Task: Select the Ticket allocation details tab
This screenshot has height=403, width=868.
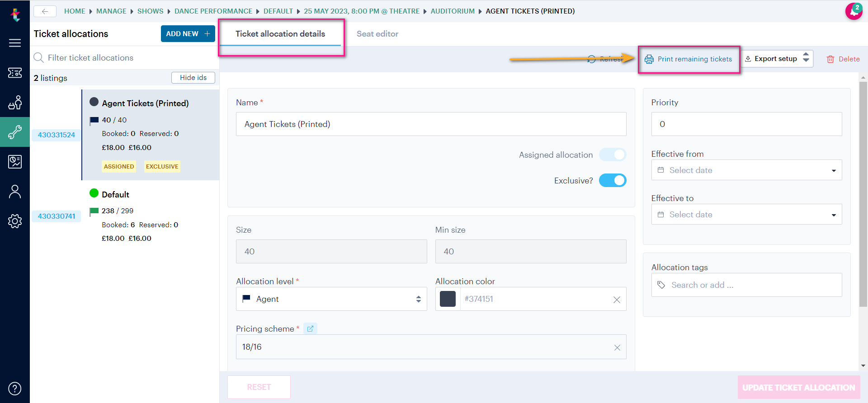Action: 280,34
